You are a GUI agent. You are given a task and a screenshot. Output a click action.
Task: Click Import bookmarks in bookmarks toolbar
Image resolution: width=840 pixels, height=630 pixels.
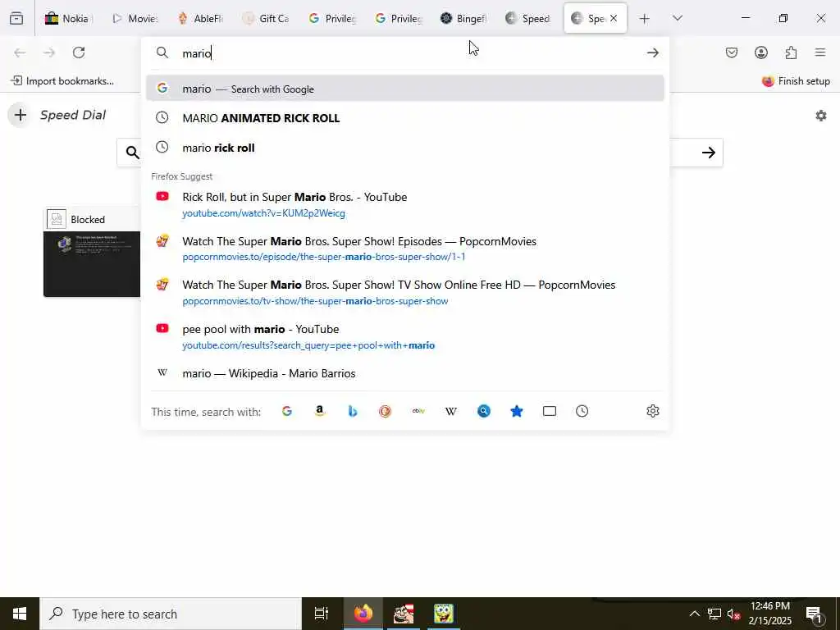[x=62, y=81]
